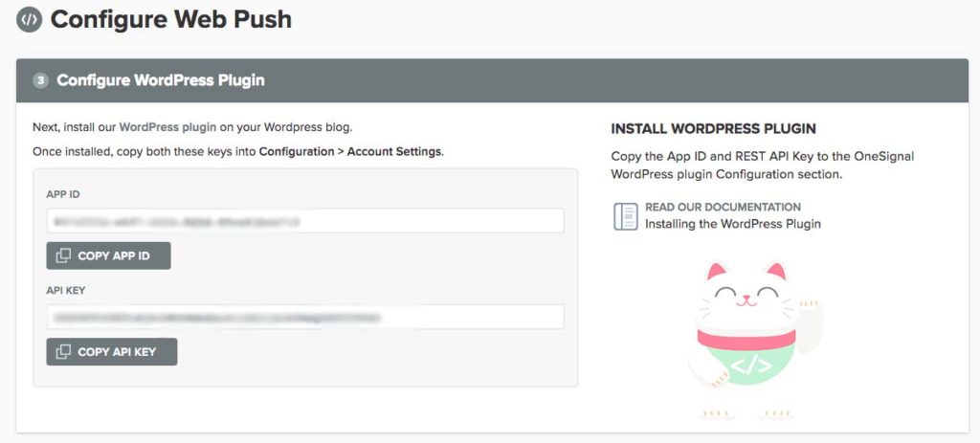980x443 pixels.
Task: Open the WordPress plugin link
Action: [168, 126]
